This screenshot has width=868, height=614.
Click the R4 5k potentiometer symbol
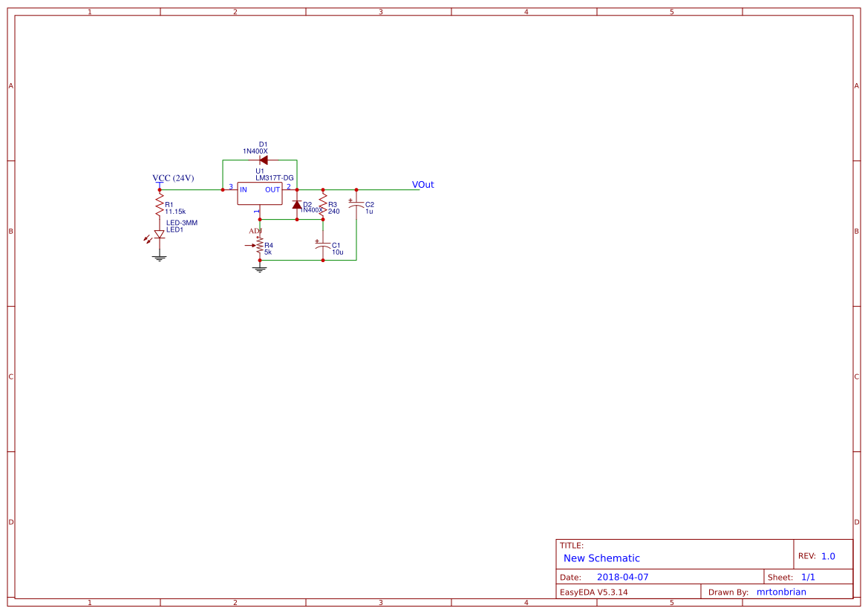click(x=260, y=246)
